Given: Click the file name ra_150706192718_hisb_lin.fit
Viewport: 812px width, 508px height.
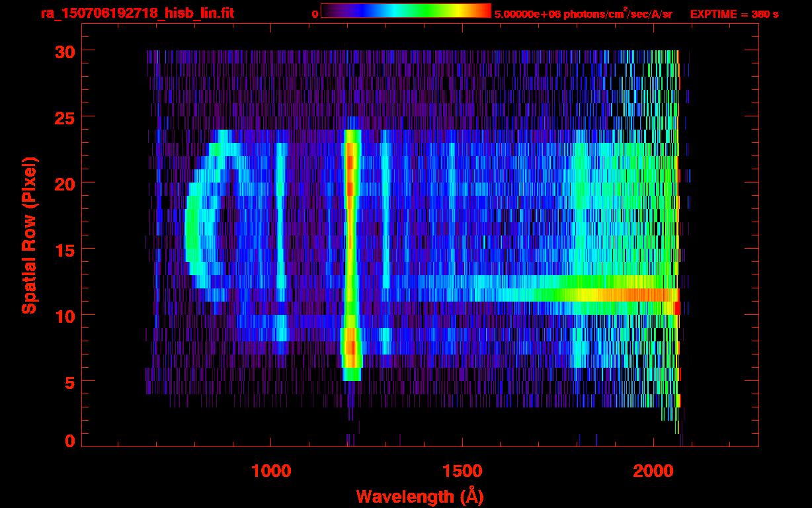Looking at the screenshot, I should click(x=137, y=13).
